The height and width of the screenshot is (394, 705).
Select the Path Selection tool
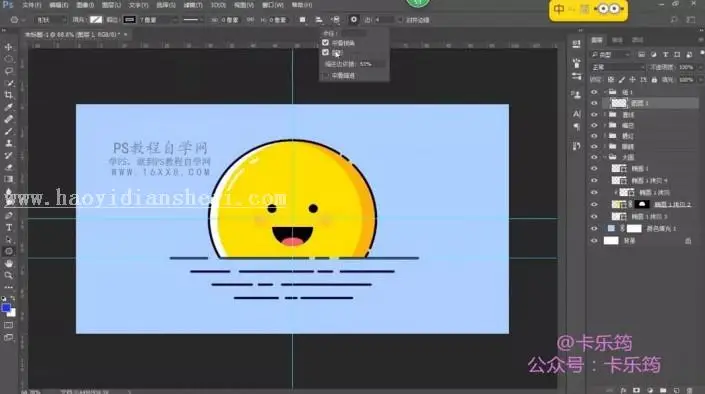click(9, 240)
